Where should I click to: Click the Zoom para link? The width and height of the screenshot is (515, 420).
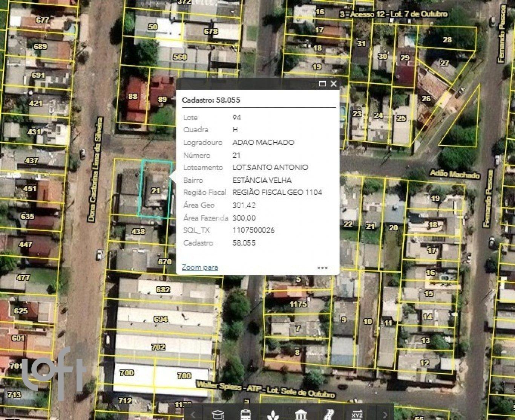coord(200,267)
